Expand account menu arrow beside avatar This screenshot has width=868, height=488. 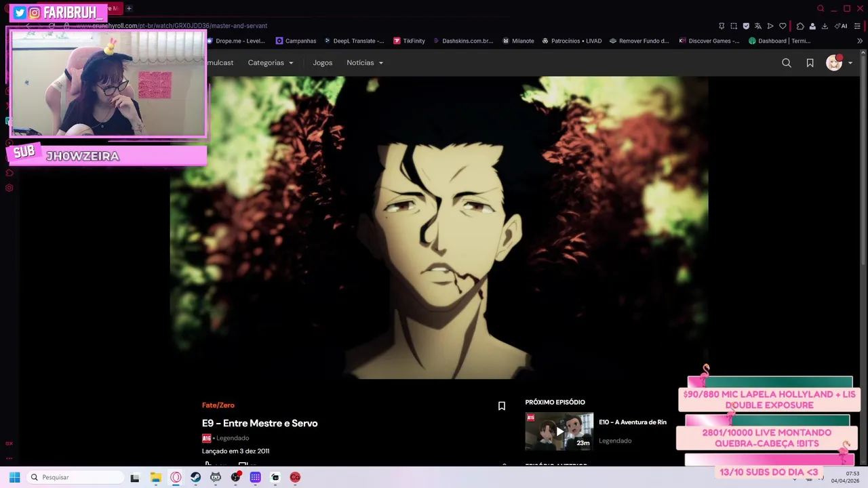[850, 63]
